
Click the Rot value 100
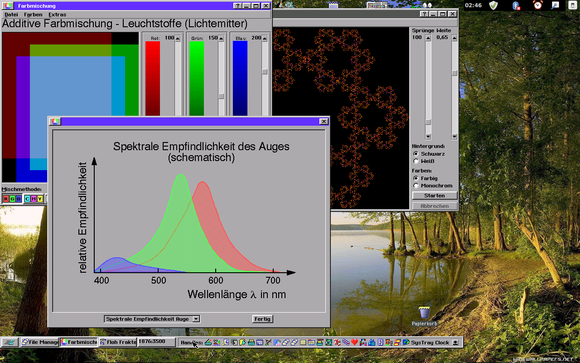click(169, 38)
